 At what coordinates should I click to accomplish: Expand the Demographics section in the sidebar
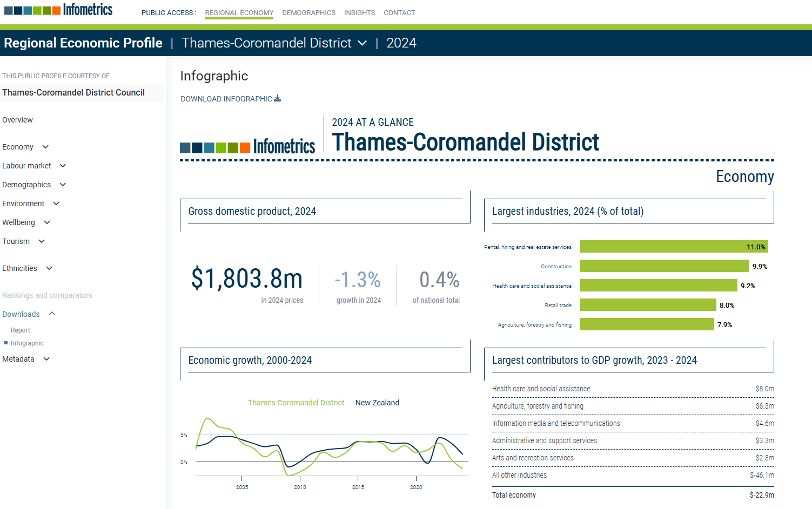(x=63, y=185)
